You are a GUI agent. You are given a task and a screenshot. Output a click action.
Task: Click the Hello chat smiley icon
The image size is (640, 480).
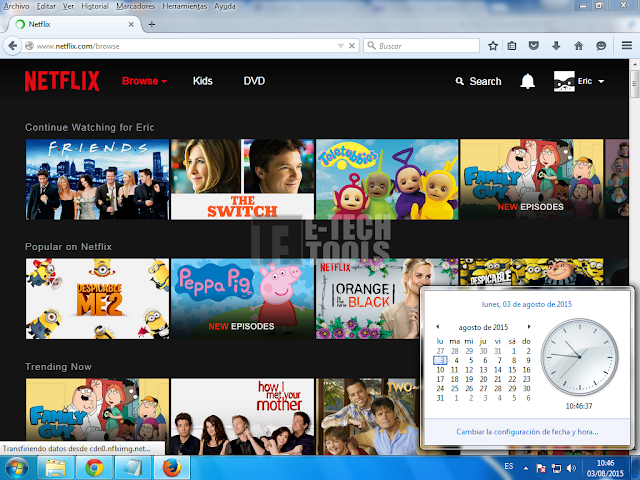click(x=601, y=46)
